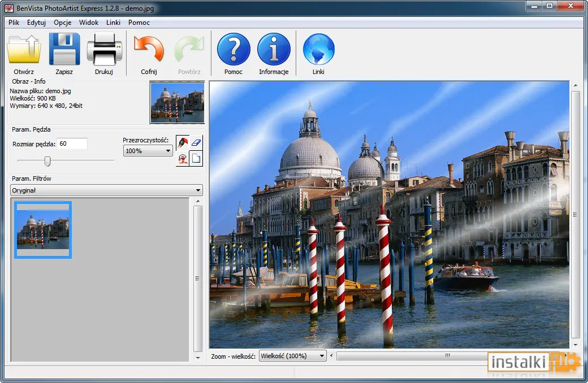Click the filter list vertical scrollbar thumb

[x=198, y=278]
